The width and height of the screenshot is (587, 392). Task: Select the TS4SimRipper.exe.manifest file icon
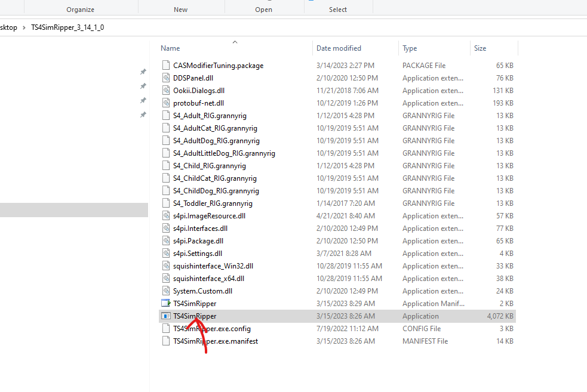165,341
